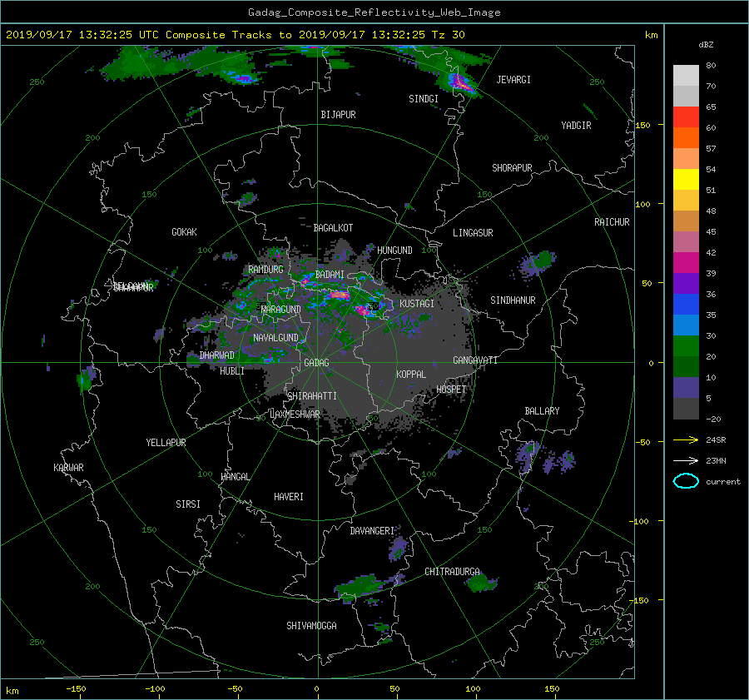
Task: Click the white 23MN arrow legend icon
Action: click(x=686, y=461)
